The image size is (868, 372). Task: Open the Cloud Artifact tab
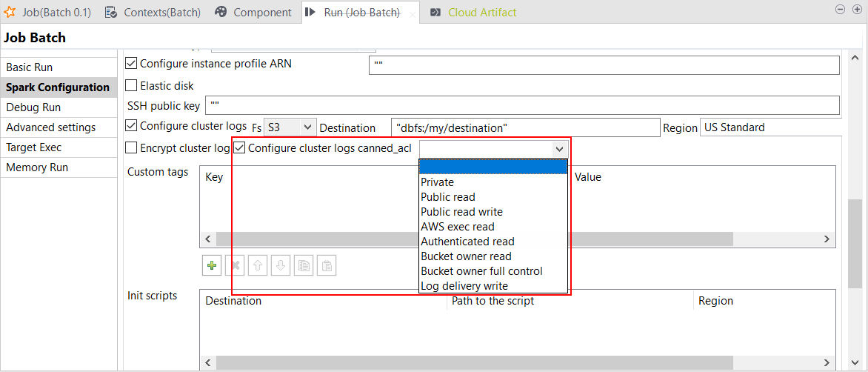(481, 12)
